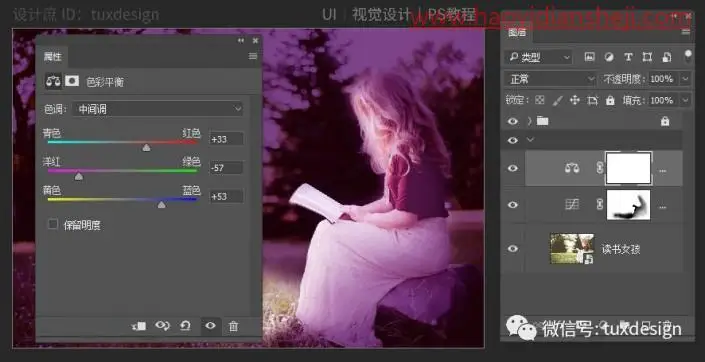Open the opacity slider dropdown arrow

point(685,79)
